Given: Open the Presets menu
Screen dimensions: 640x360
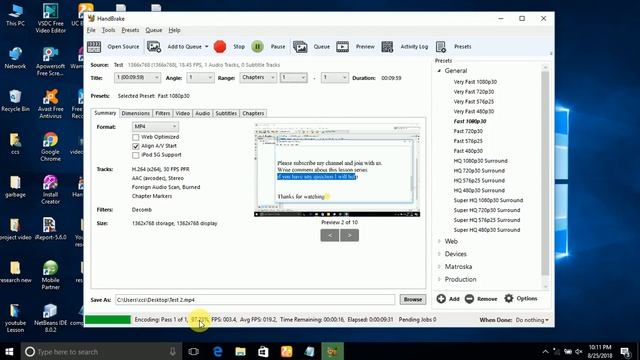Looking at the screenshot, I should click(x=130, y=30).
